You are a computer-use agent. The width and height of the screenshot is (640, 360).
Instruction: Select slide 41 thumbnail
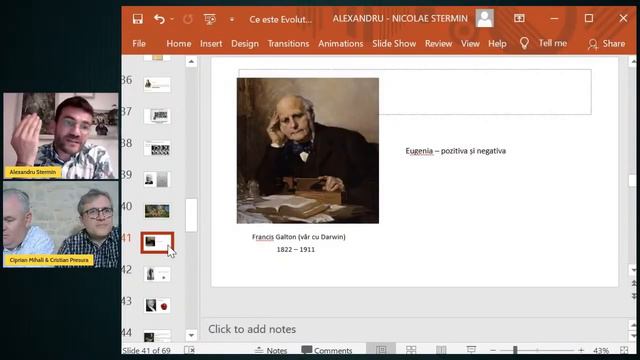point(157,242)
